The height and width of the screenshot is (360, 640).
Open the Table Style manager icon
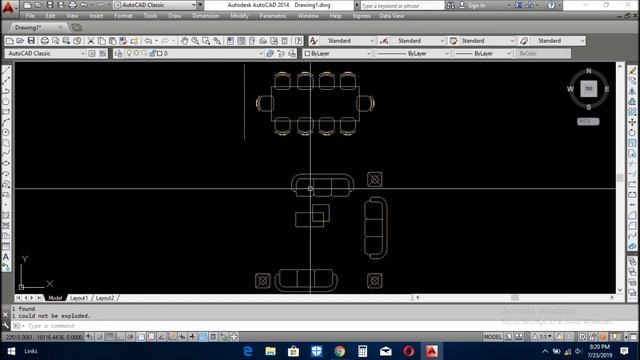pos(453,41)
